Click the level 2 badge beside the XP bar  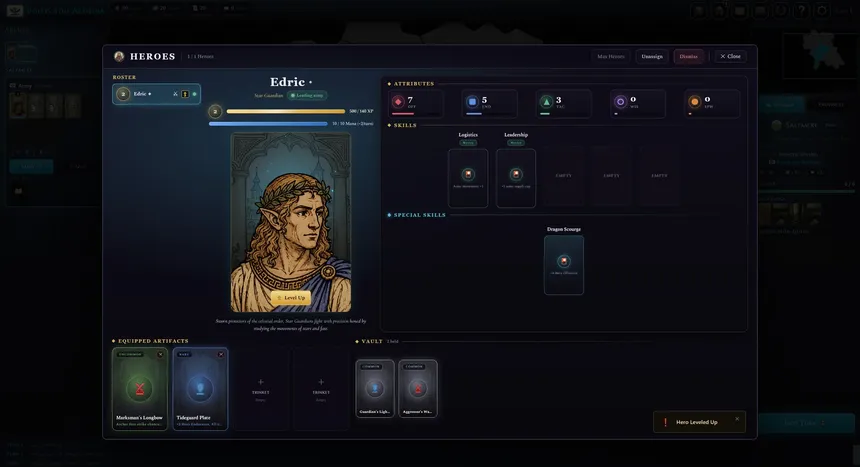[x=215, y=111]
